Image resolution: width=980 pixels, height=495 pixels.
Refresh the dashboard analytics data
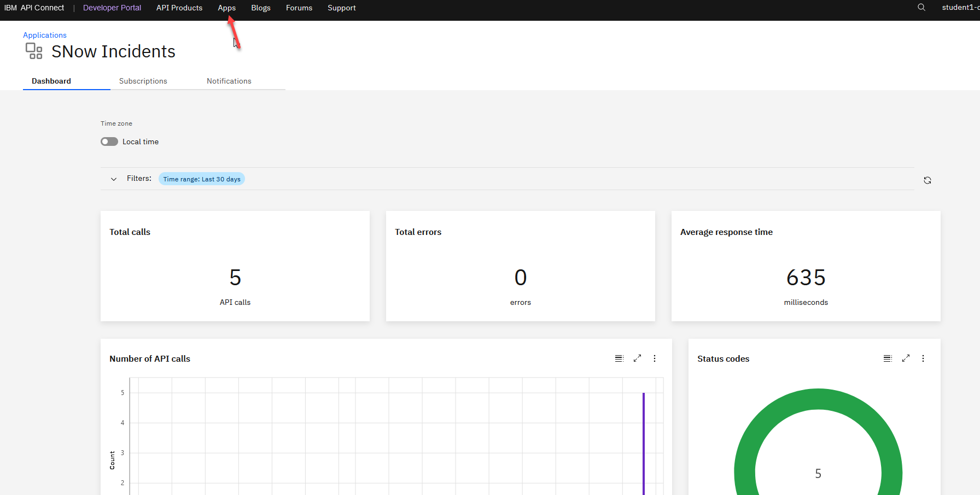tap(927, 180)
